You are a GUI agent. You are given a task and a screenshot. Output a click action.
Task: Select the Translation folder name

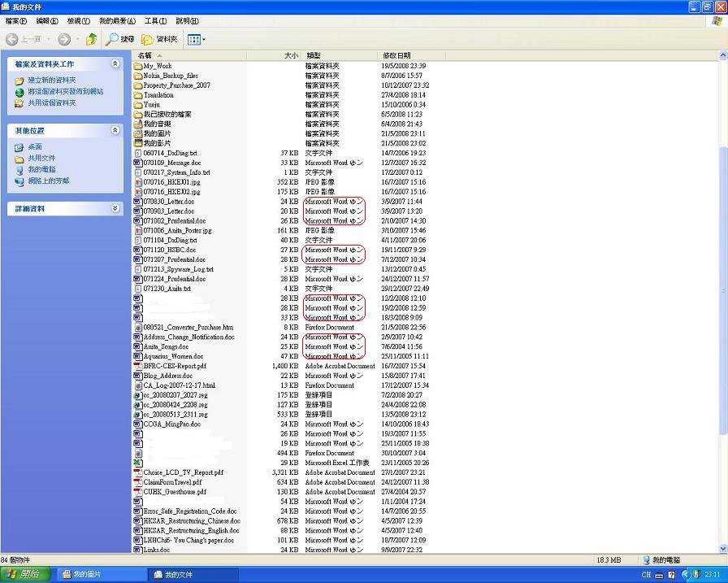158,95
